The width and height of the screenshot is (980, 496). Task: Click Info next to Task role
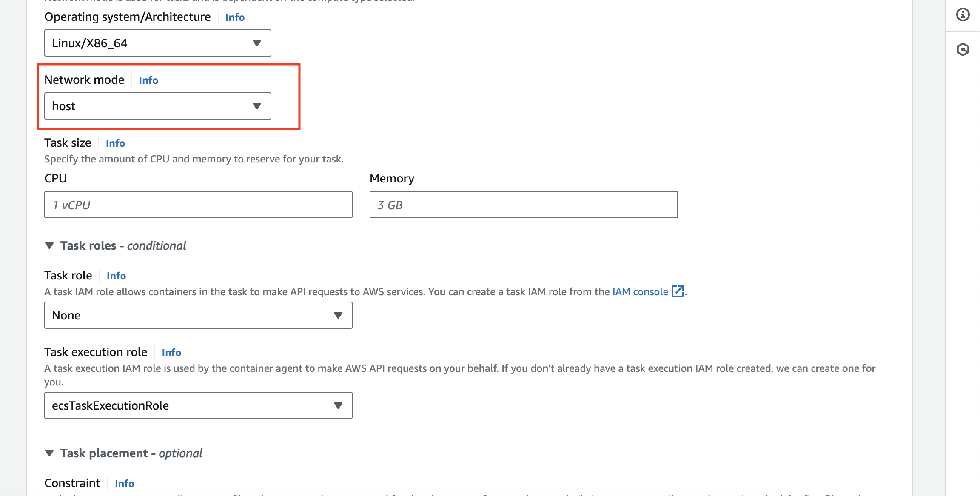(116, 276)
